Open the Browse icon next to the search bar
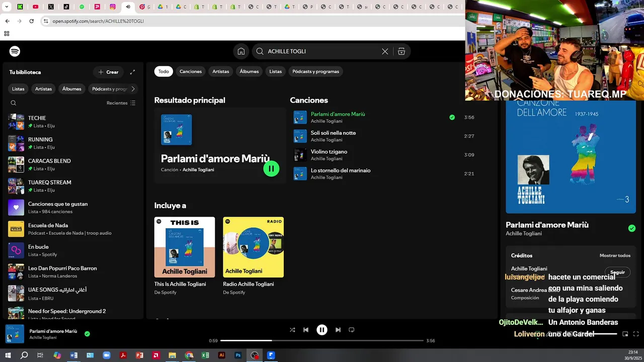This screenshot has width=644, height=362. click(x=401, y=51)
